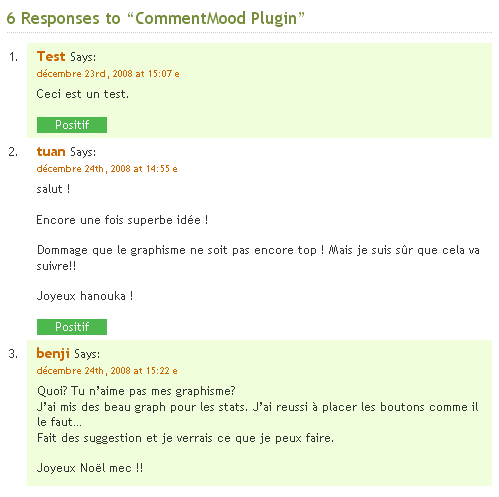
Task: Click the "Joyeux hanouka !" text
Action: [x=85, y=296]
